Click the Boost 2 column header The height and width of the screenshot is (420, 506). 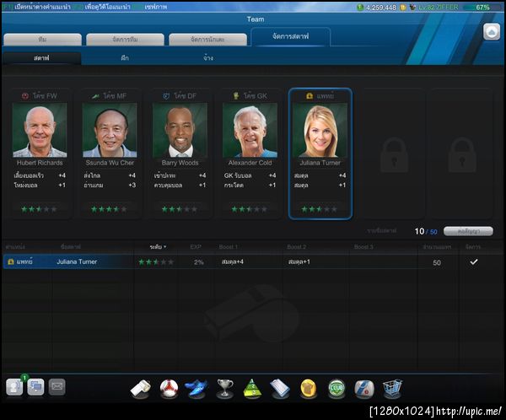297,247
